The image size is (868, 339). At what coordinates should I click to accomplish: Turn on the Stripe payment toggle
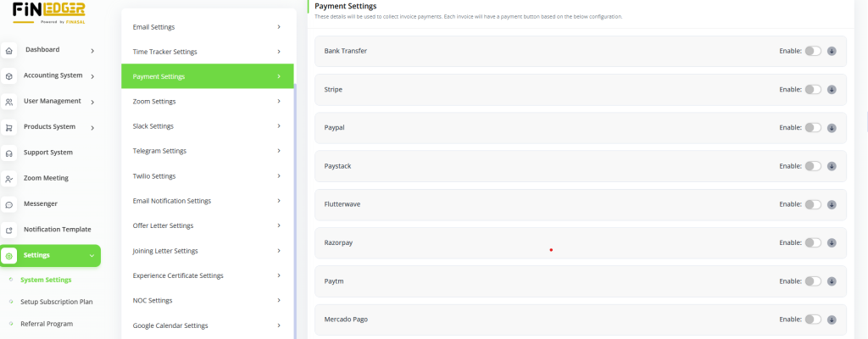pyautogui.click(x=813, y=89)
